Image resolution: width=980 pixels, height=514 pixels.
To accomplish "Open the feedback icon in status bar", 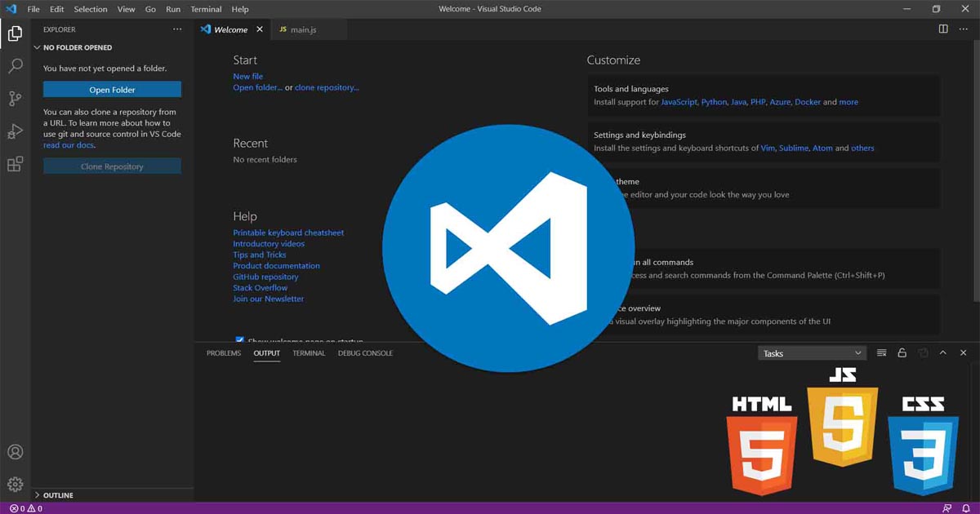I will click(947, 508).
